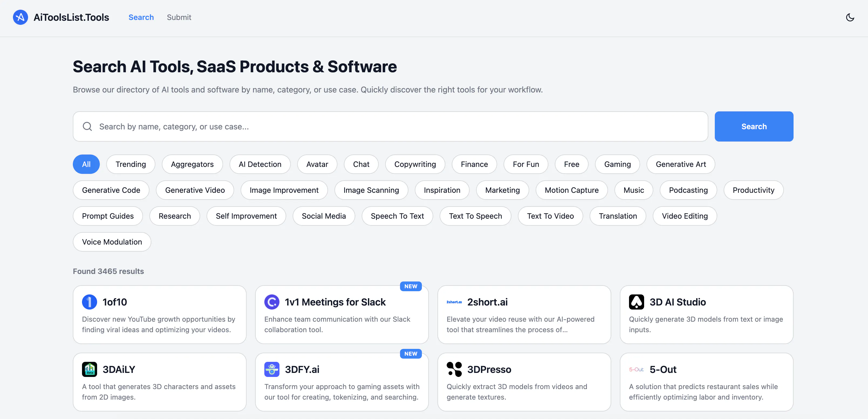Viewport: 868px width, 419px height.
Task: Choose the Avatar category chip
Action: click(x=317, y=164)
